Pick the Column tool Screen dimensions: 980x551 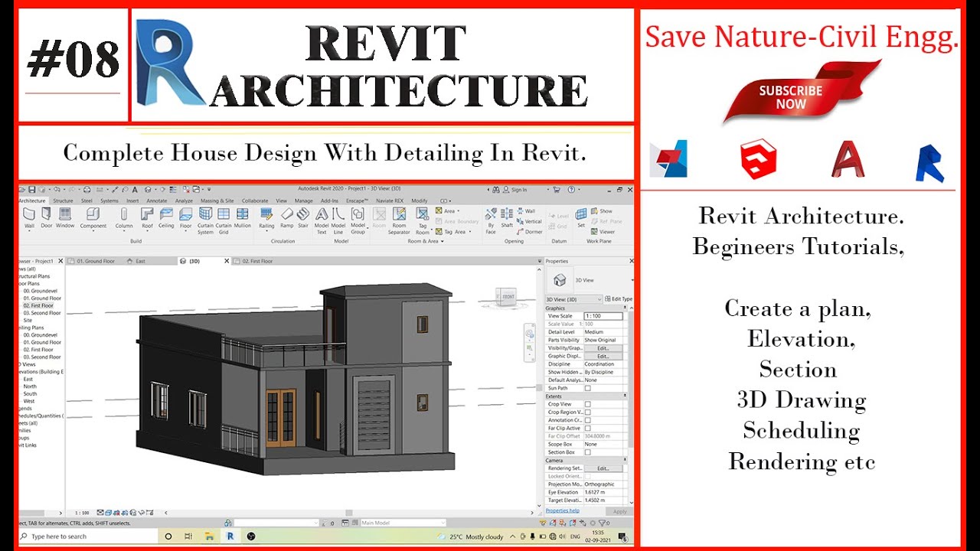(x=124, y=217)
